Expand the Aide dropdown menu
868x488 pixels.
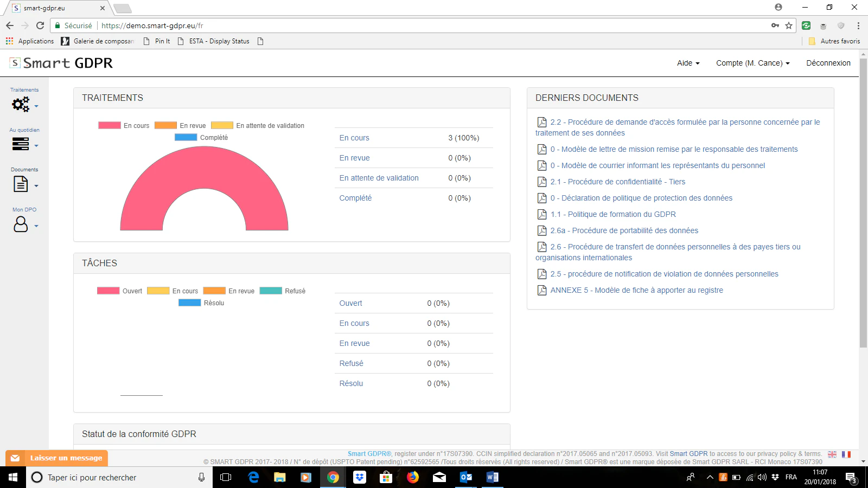pyautogui.click(x=688, y=63)
